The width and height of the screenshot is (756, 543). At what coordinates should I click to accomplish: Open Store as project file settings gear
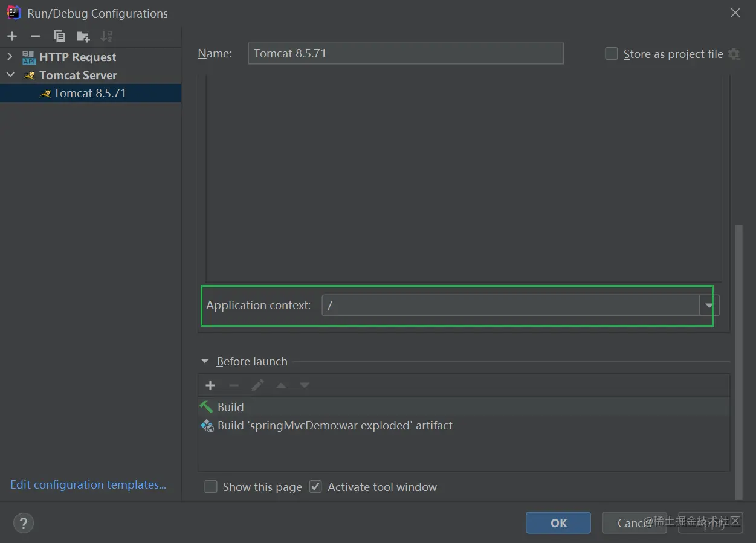pos(734,54)
